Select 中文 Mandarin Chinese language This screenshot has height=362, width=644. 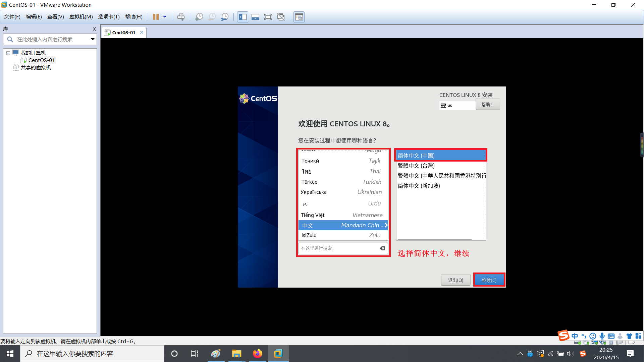pos(343,225)
